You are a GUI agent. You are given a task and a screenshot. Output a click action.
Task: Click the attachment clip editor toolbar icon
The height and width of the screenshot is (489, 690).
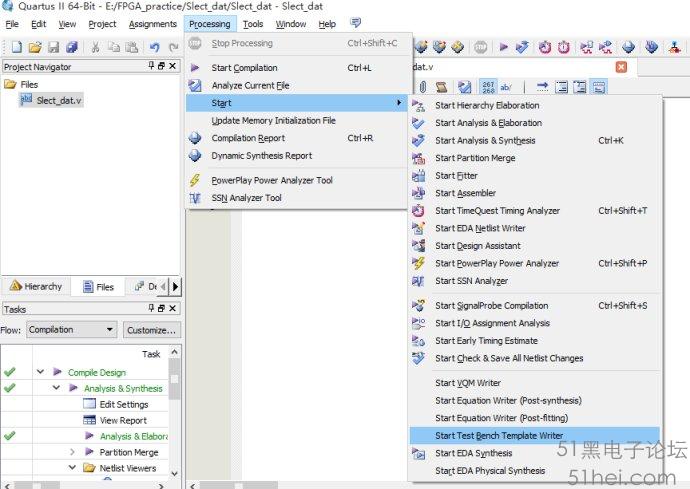[x=423, y=87]
